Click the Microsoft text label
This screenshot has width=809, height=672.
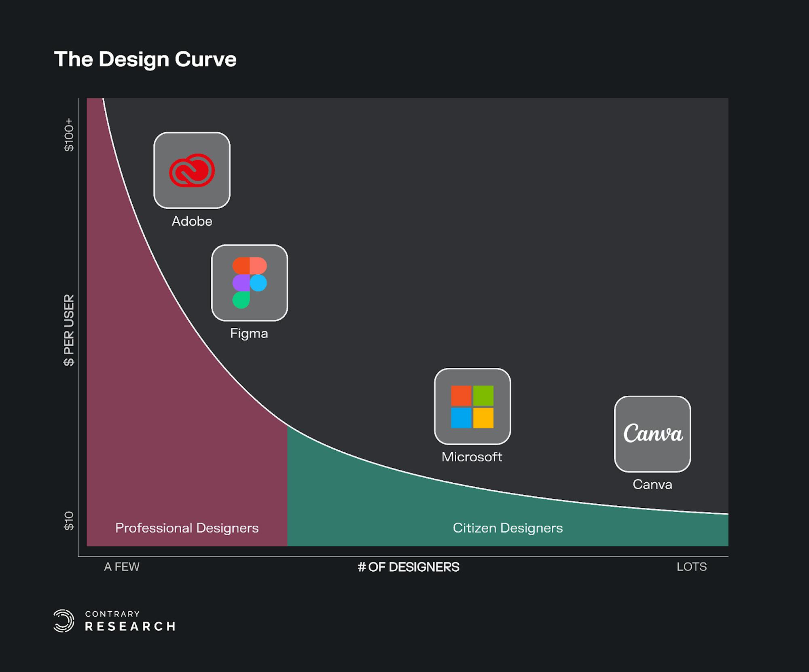pos(472,457)
